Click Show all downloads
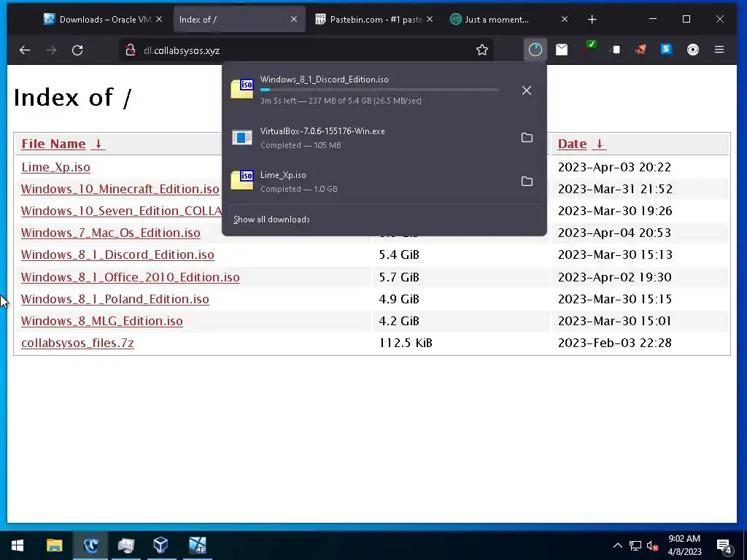This screenshot has width=747, height=560. (x=271, y=219)
